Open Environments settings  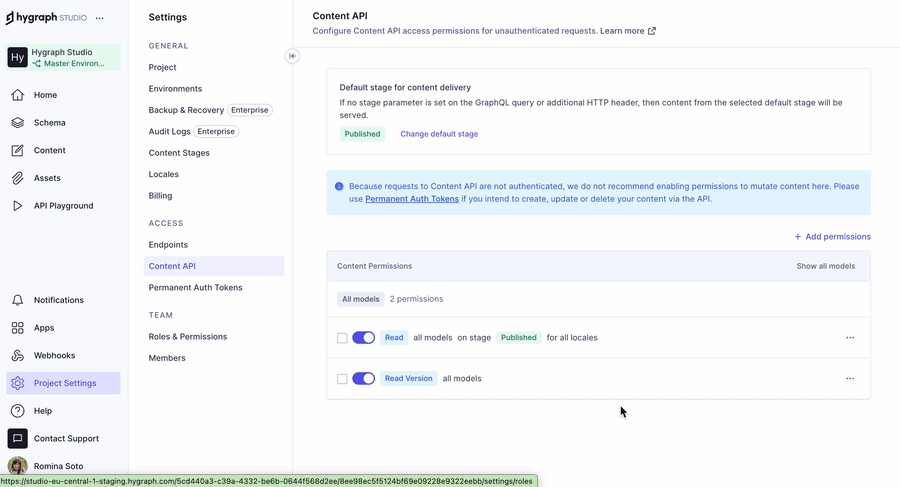point(175,88)
